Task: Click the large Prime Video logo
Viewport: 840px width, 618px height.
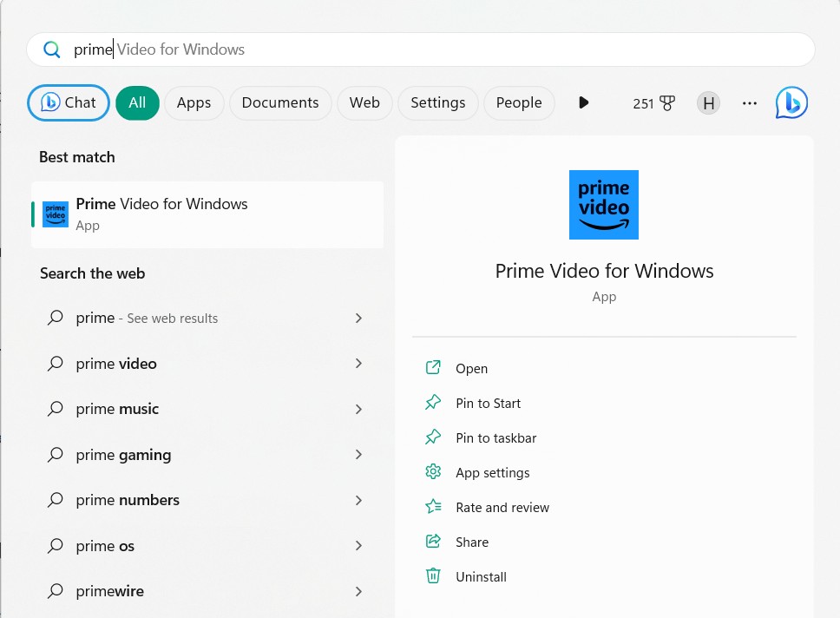Action: click(x=603, y=205)
